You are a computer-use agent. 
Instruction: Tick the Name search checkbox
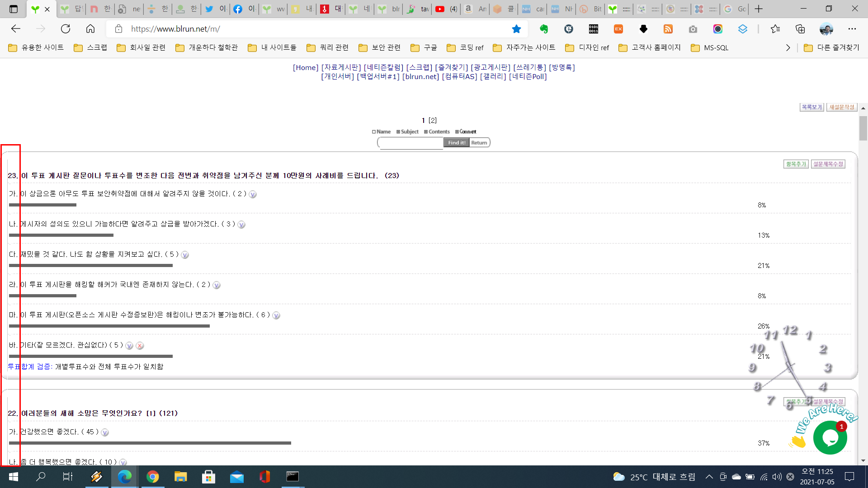tap(374, 132)
